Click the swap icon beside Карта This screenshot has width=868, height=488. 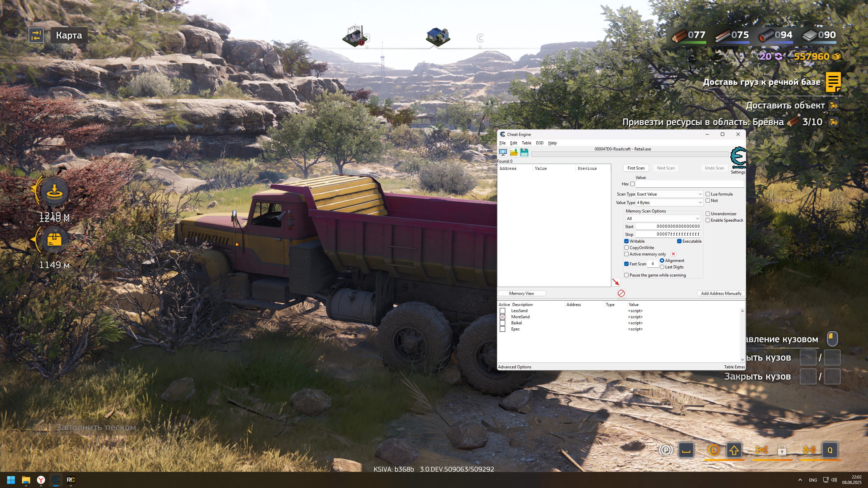pos(36,35)
